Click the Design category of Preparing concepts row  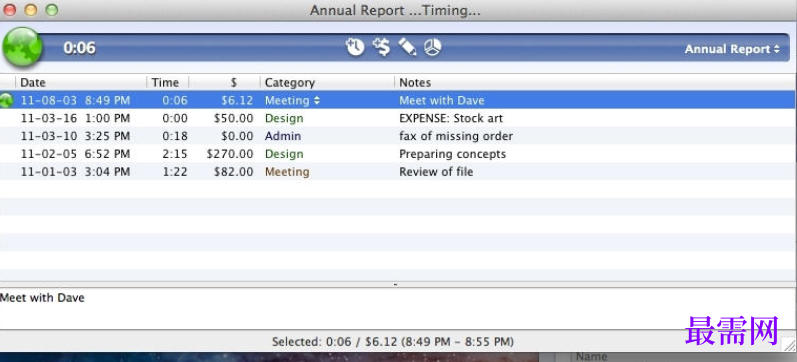[x=284, y=154]
